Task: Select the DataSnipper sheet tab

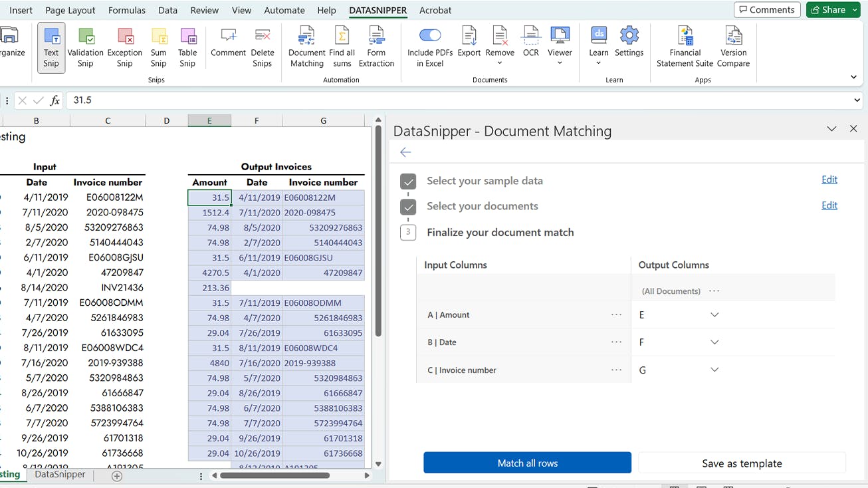Action: point(60,475)
